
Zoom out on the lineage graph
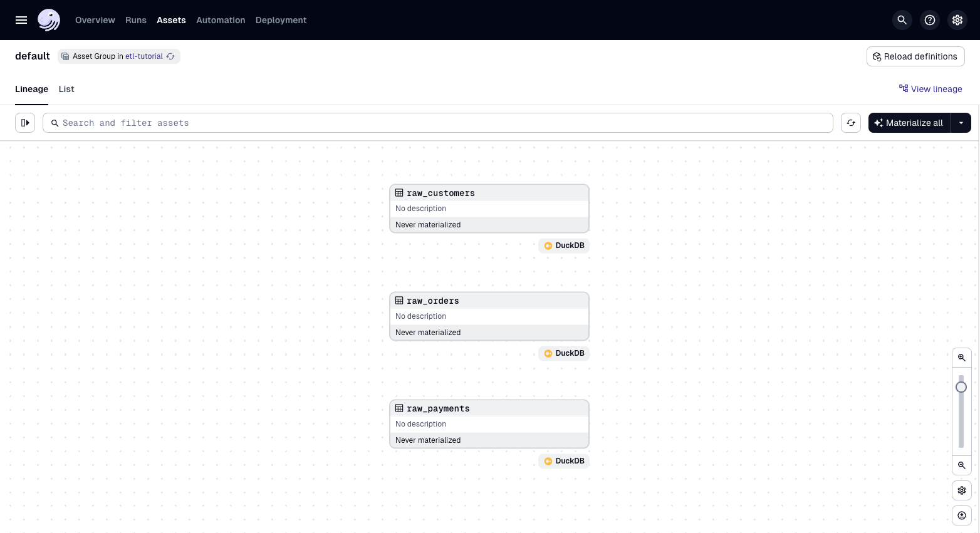[961, 465]
